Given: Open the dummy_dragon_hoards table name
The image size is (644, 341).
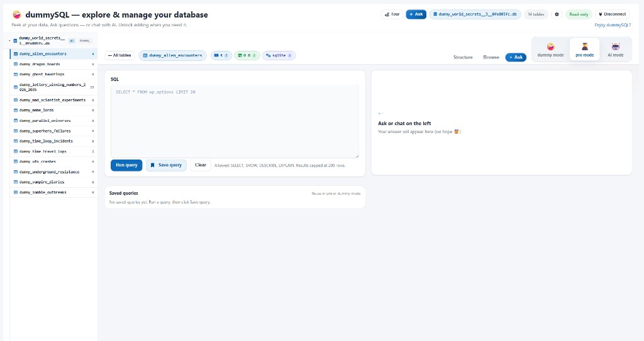Looking at the screenshot, I should 40,64.
